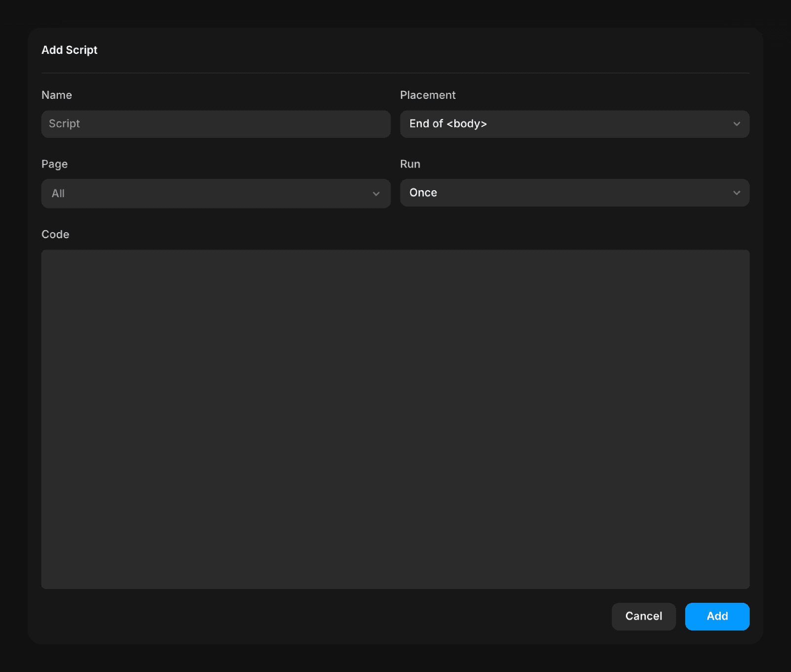Open the Run dropdown showing Once
Screen dimensions: 791x672
[x=574, y=193]
